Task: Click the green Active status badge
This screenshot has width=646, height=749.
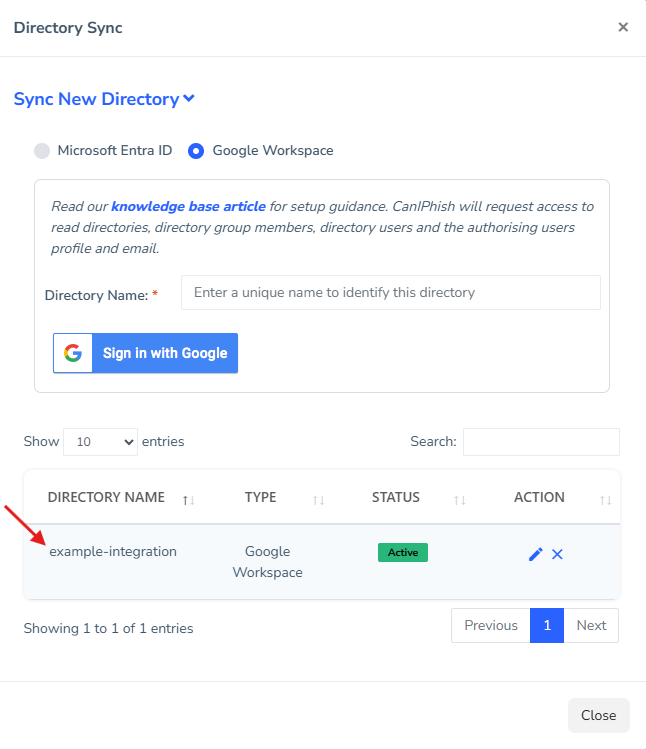Action: click(x=402, y=552)
